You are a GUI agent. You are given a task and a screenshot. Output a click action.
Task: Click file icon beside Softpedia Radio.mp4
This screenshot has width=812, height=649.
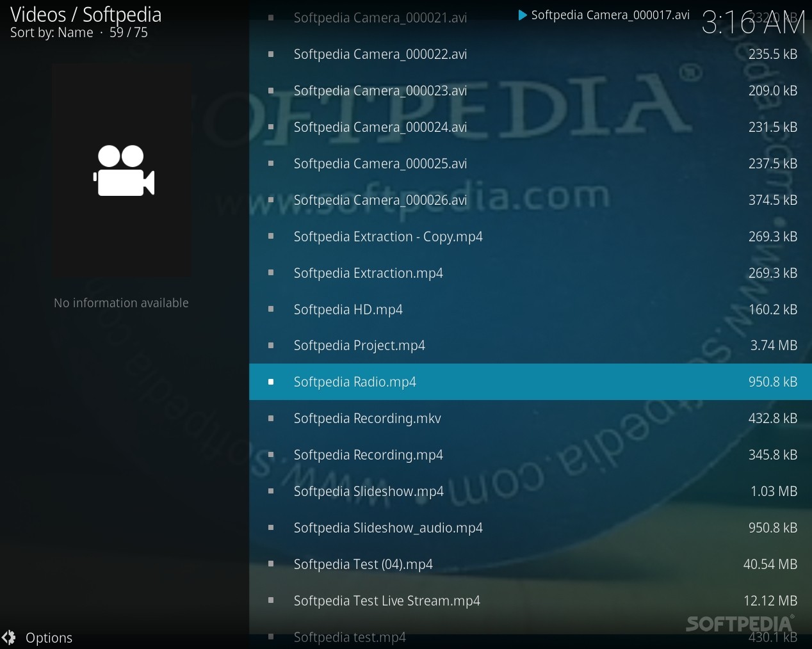271,382
